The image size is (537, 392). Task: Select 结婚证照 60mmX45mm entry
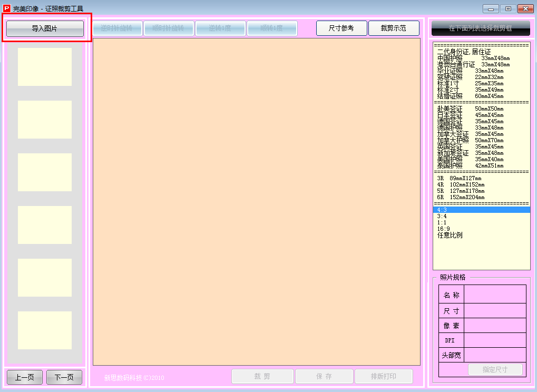482,96
